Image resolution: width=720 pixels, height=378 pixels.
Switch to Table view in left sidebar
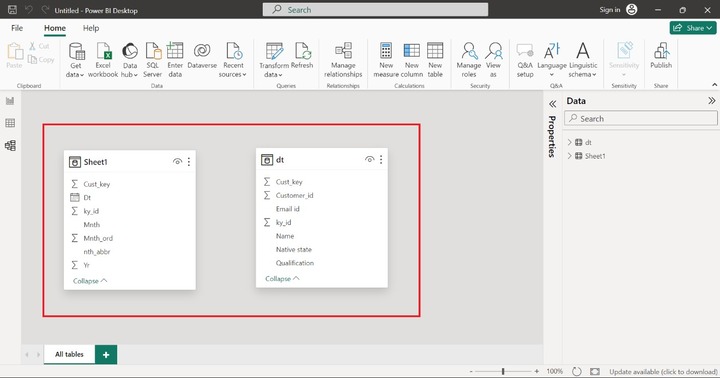pyautogui.click(x=10, y=123)
